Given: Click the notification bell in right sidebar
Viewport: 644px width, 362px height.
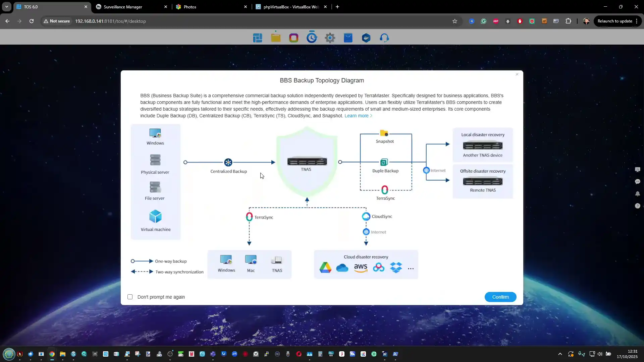Looking at the screenshot, I should (x=637, y=194).
